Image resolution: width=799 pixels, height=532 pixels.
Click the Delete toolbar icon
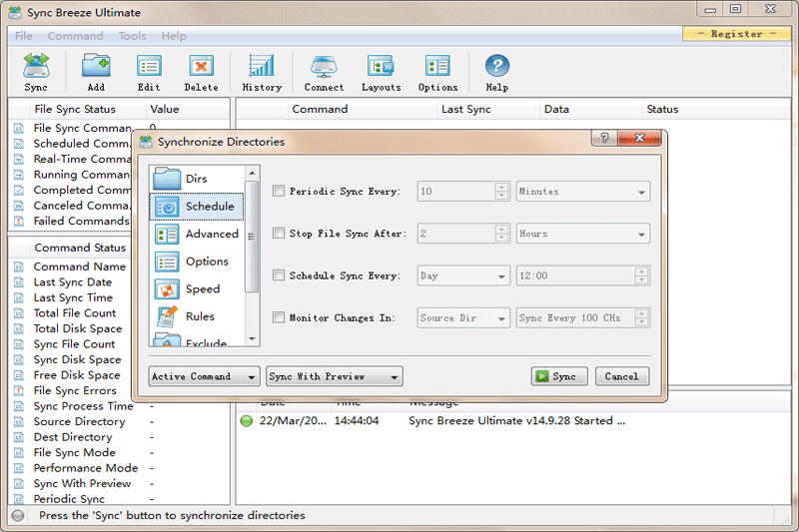[x=202, y=66]
